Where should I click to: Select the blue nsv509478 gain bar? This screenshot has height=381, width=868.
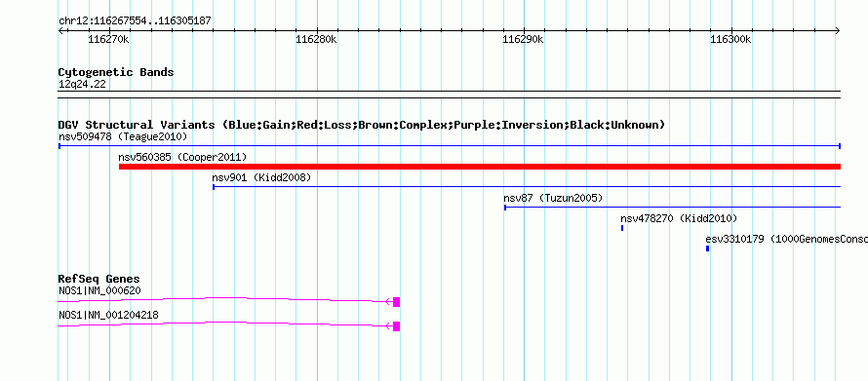point(450,146)
